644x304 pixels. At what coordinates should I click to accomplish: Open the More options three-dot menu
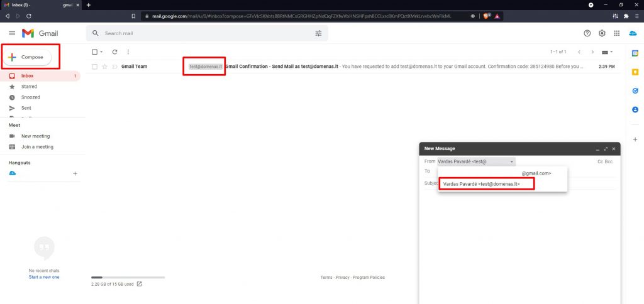(x=128, y=52)
